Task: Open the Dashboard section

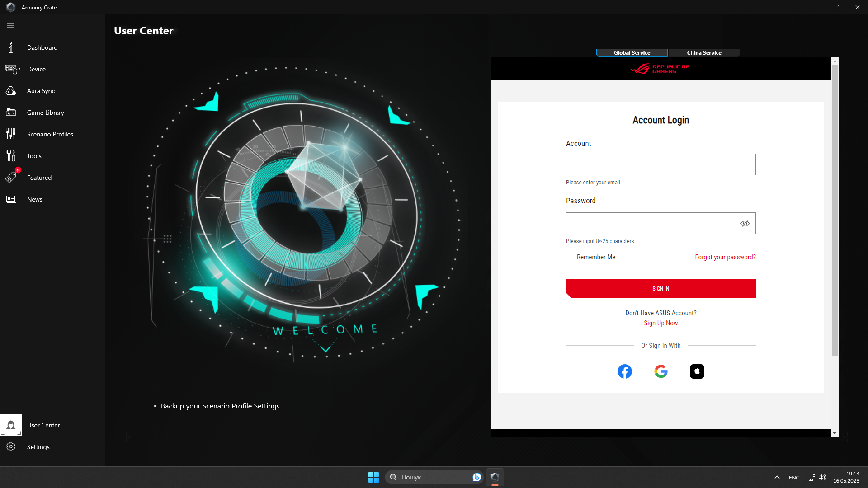Action: click(42, 47)
